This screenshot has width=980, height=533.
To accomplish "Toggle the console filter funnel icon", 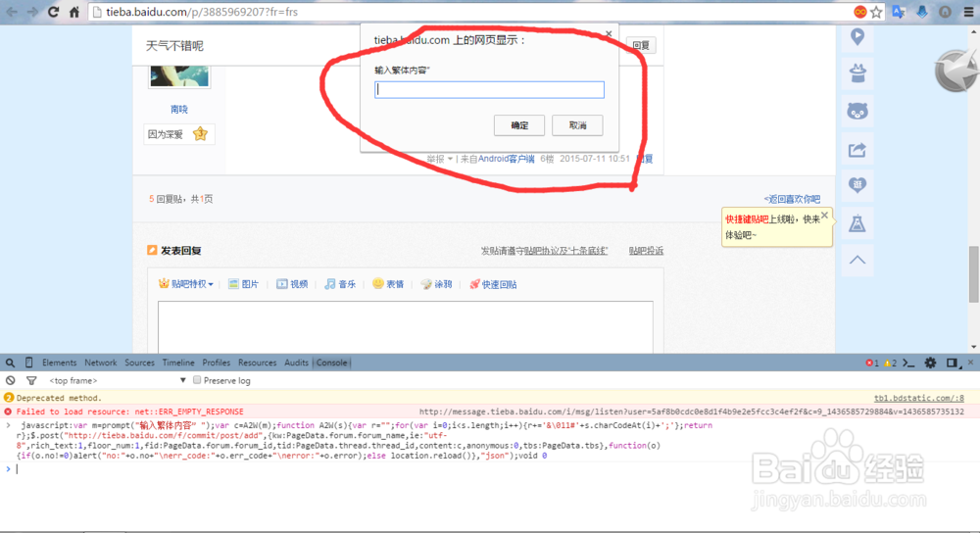I will [31, 380].
